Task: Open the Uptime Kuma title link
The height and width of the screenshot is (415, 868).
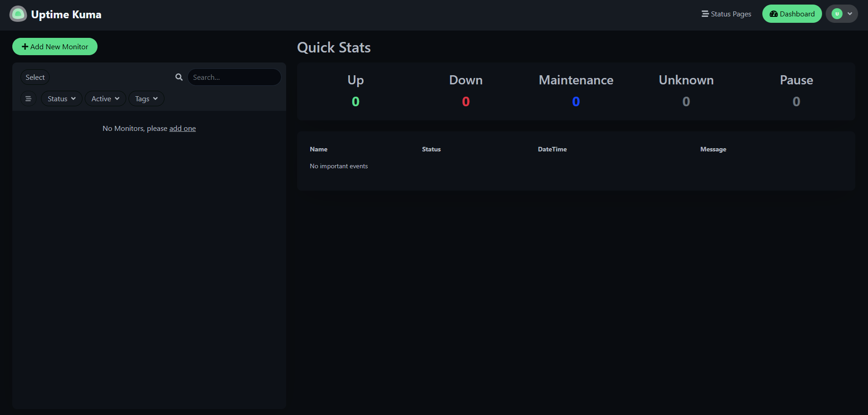Action: click(66, 15)
